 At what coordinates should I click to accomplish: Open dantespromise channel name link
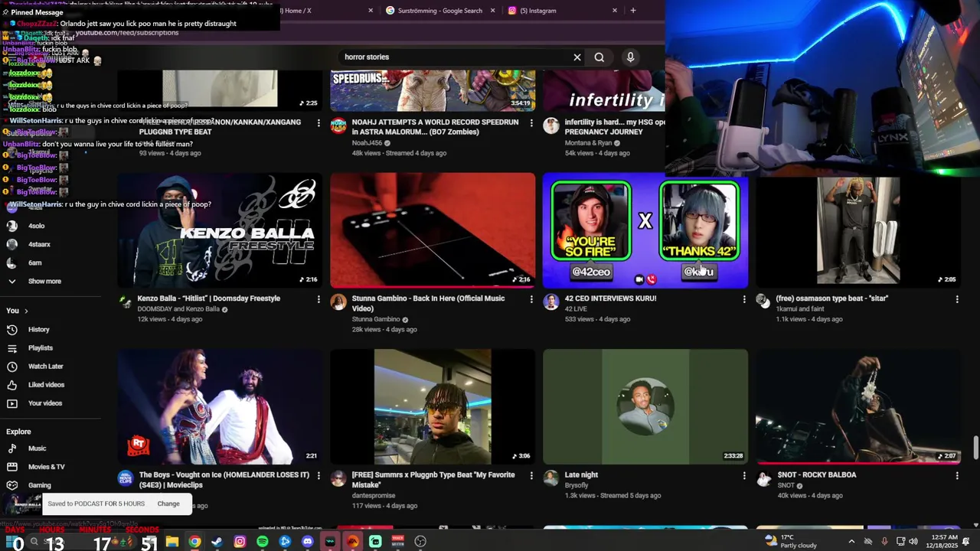[x=374, y=495]
